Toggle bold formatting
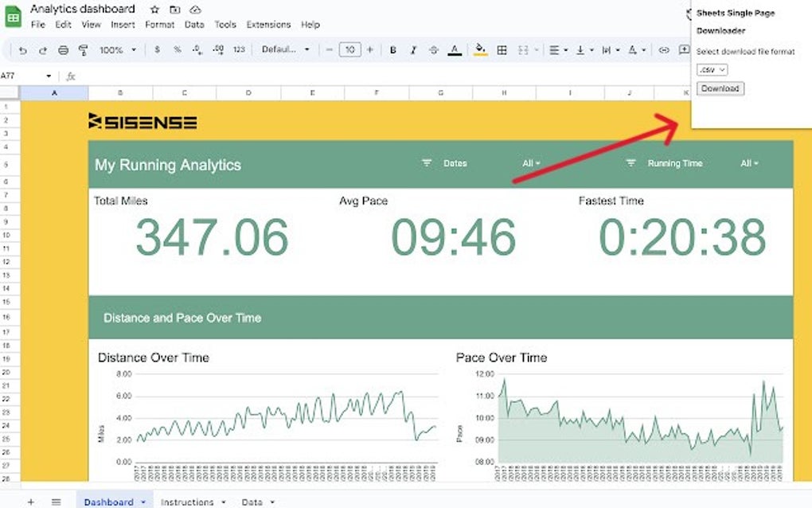 click(x=392, y=49)
